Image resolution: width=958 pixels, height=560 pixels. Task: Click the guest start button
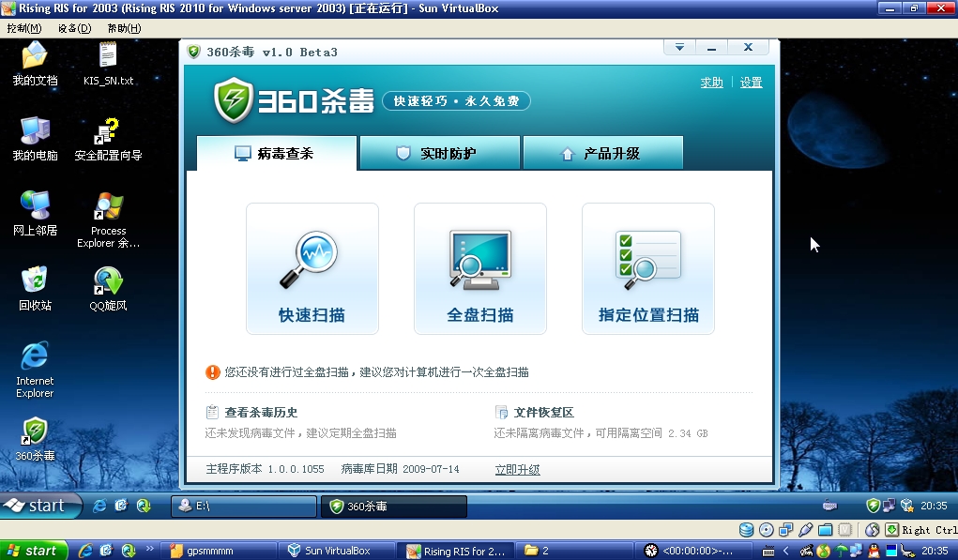tap(40, 506)
